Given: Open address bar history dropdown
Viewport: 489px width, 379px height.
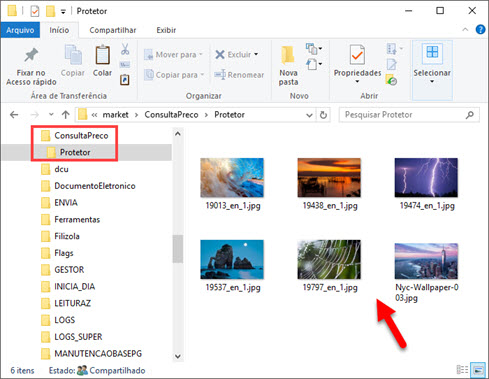Looking at the screenshot, I should click(309, 115).
